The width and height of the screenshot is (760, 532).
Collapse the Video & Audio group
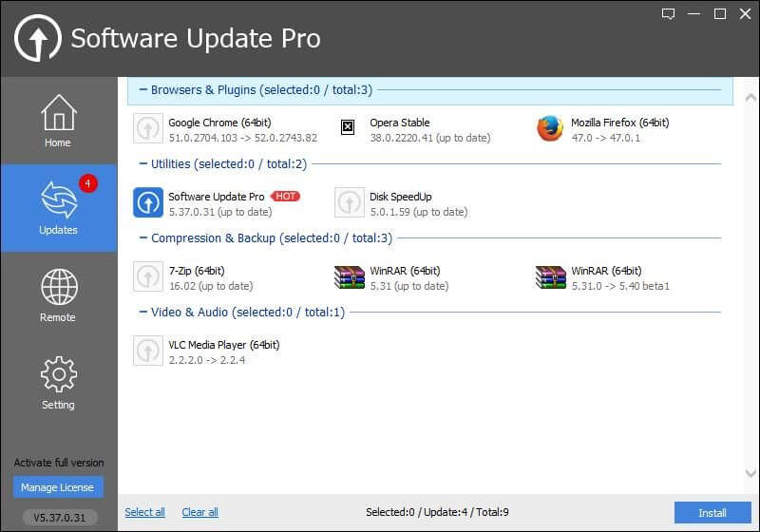tap(143, 312)
